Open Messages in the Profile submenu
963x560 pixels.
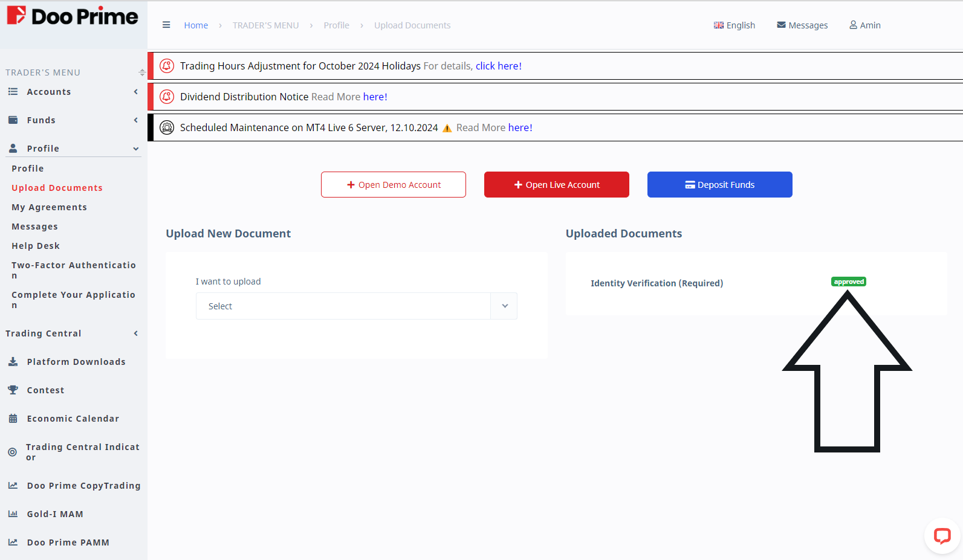[x=34, y=227]
